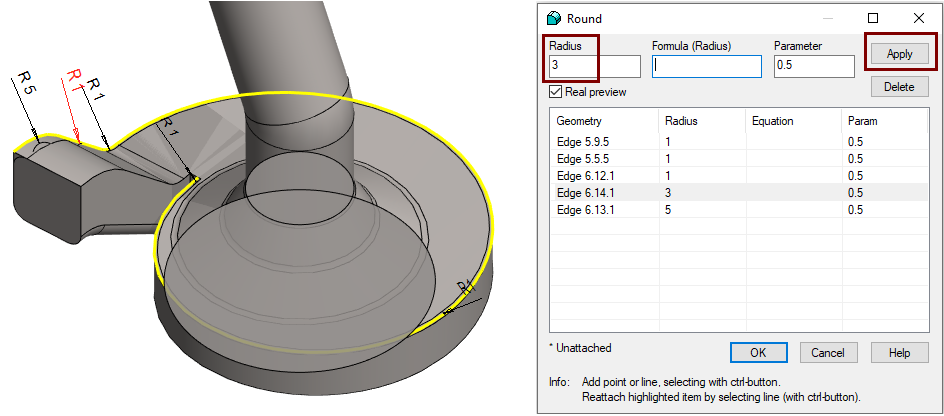Click the Radius input field
944x416 pixels.
click(594, 66)
